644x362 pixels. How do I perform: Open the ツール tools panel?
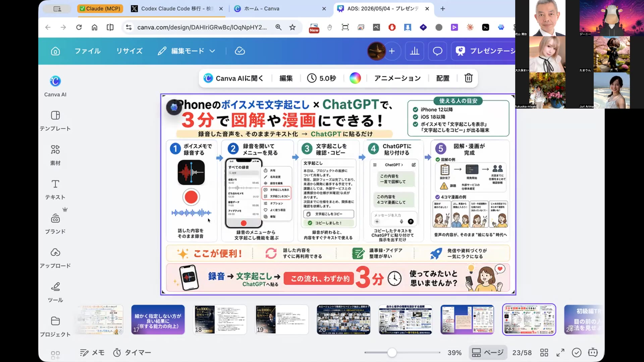[x=55, y=292]
